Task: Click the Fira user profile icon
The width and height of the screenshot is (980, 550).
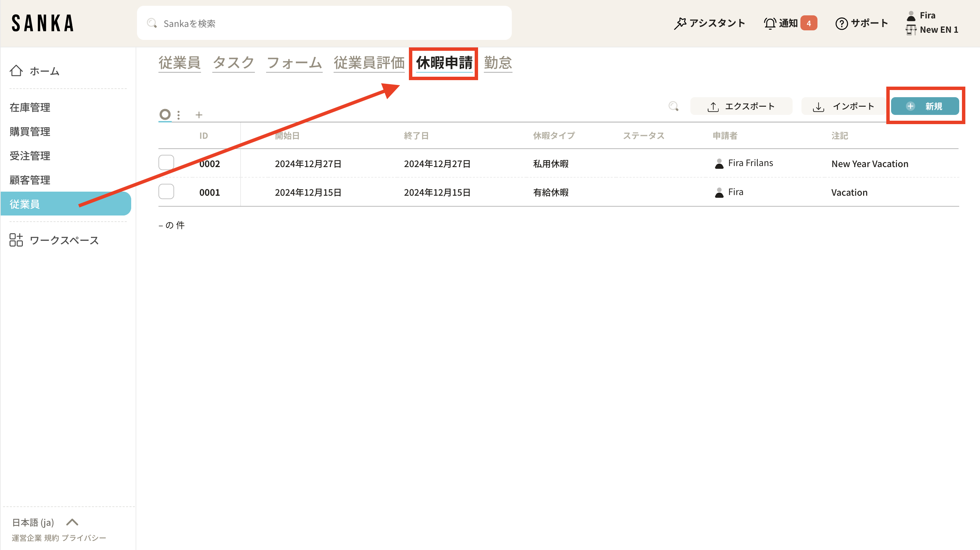Action: pyautogui.click(x=911, y=16)
